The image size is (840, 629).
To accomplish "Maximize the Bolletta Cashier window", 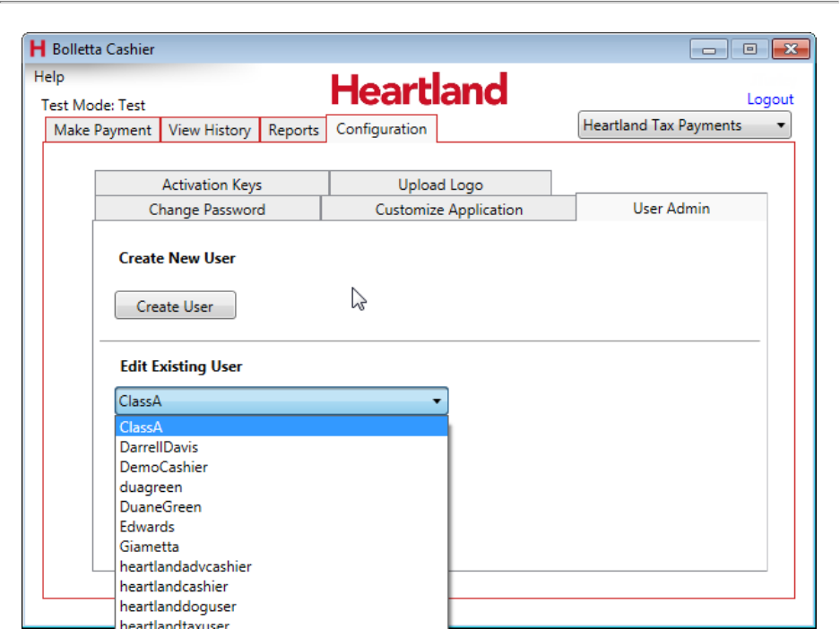I will (749, 49).
